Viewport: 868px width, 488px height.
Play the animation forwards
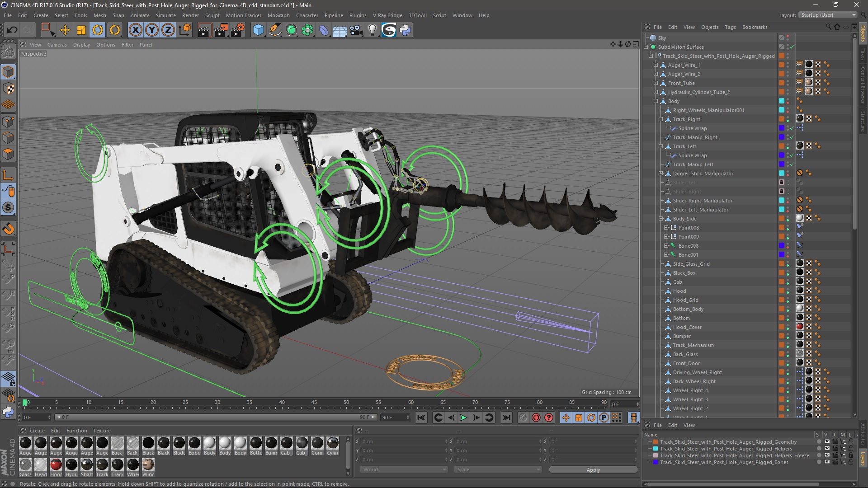pos(463,418)
